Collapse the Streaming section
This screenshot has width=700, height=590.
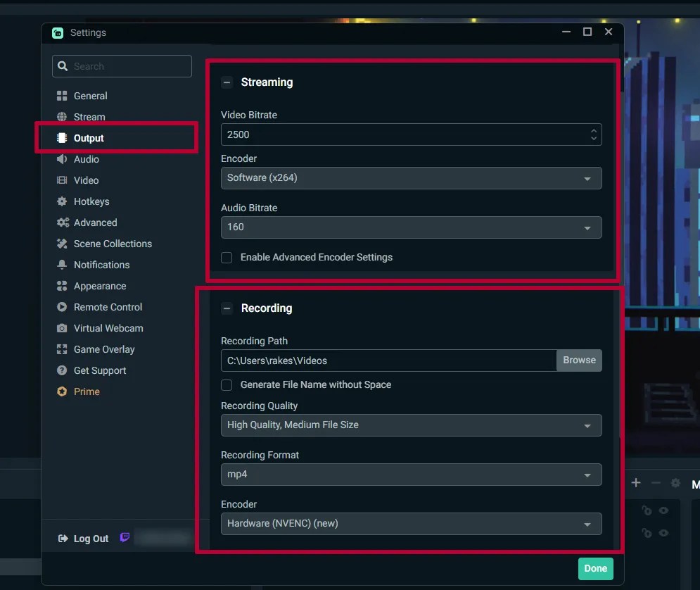[x=227, y=82]
